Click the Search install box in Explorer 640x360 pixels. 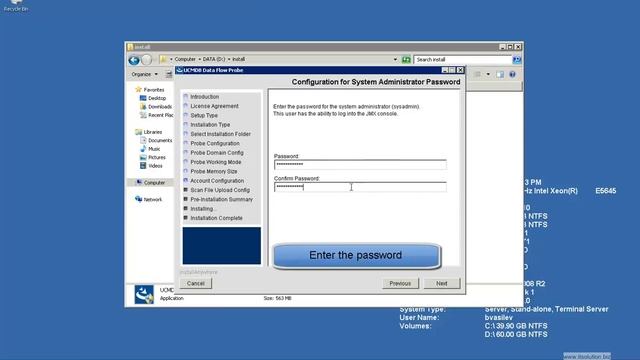click(463, 60)
